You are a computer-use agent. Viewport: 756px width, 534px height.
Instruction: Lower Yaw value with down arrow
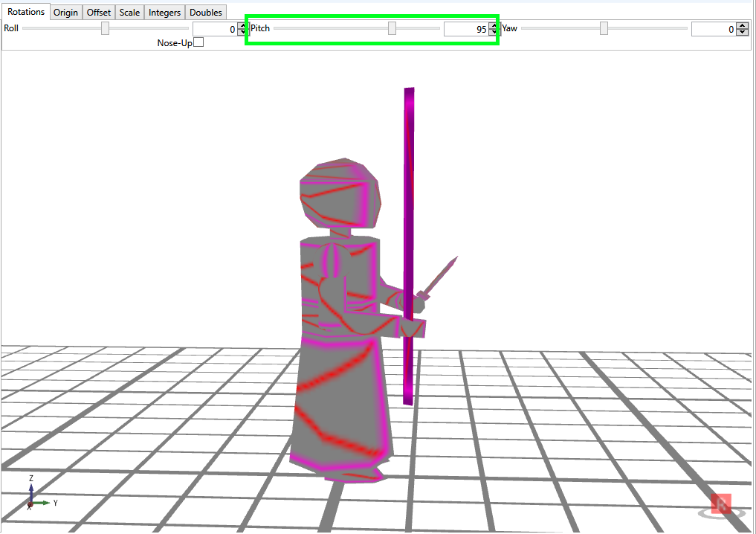(x=741, y=32)
